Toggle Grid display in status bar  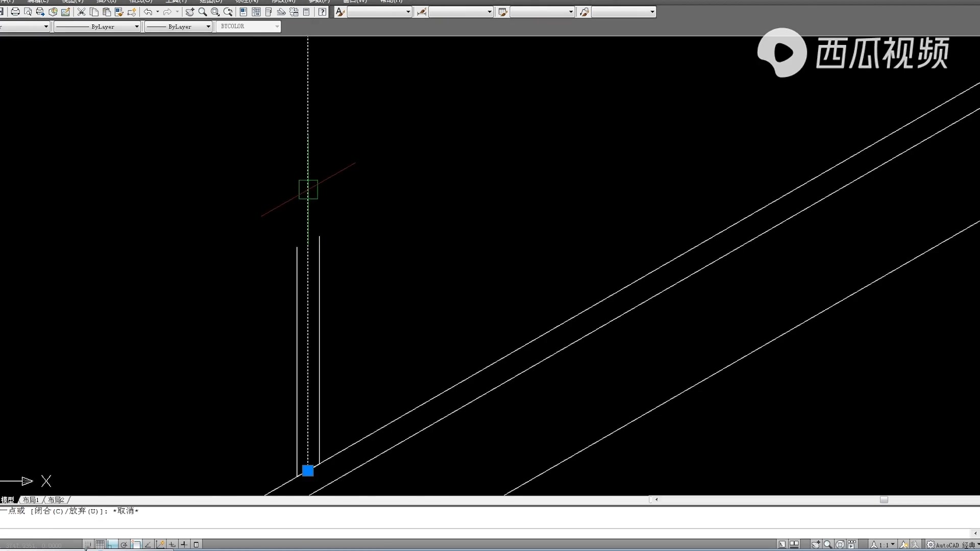click(100, 544)
